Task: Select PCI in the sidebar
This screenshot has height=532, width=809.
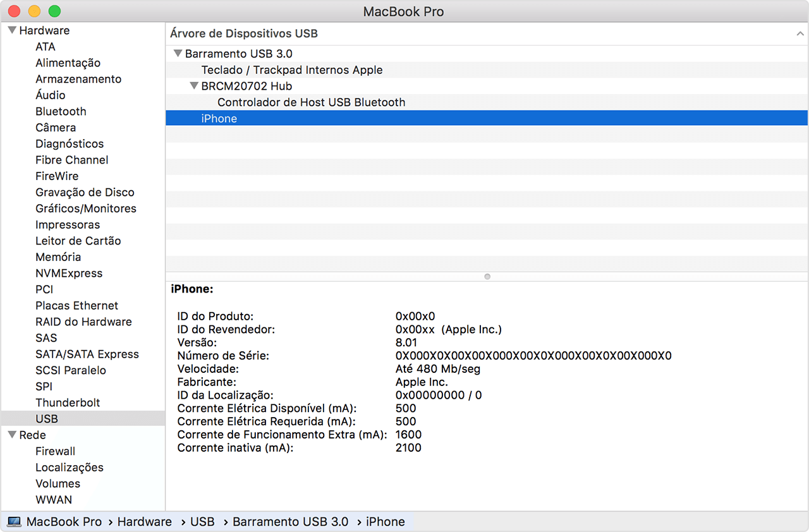Action: coord(44,289)
